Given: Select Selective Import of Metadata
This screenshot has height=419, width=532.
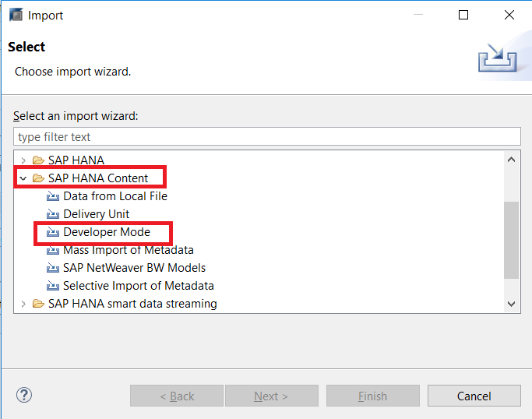Looking at the screenshot, I should (x=139, y=286).
